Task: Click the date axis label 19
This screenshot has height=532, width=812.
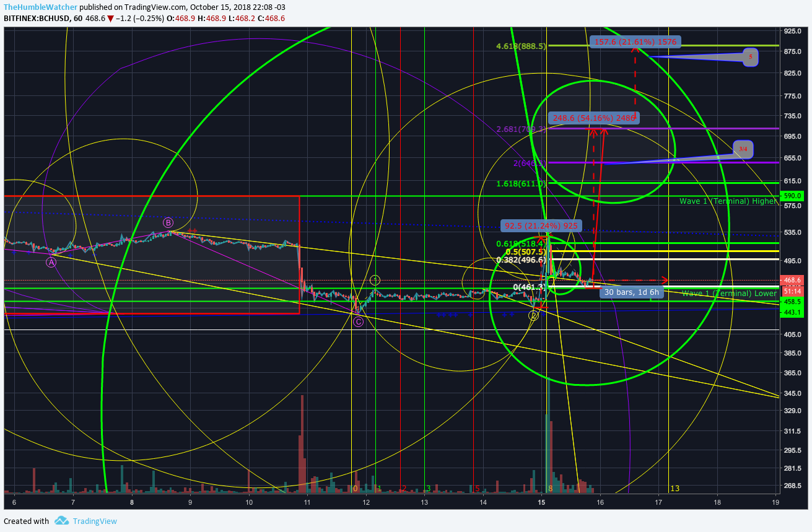Action: click(x=775, y=502)
